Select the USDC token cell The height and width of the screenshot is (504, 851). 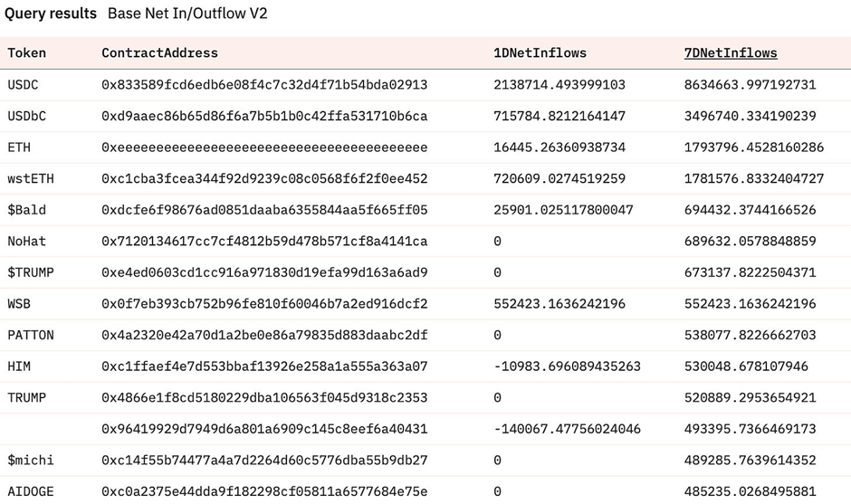point(24,84)
